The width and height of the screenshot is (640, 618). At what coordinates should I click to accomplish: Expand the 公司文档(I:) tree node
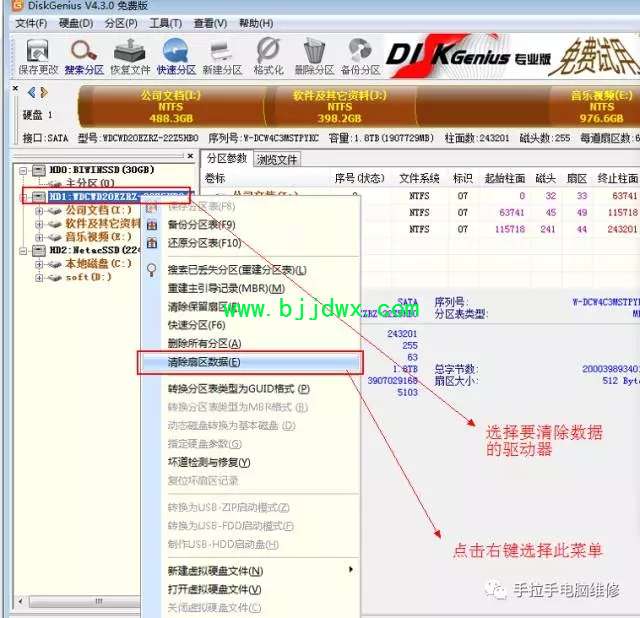tap(39, 211)
